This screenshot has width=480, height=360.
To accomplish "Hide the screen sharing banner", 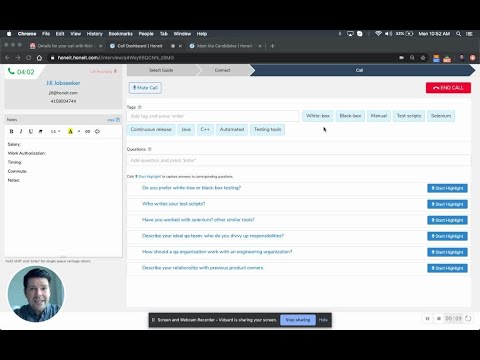I will tap(323, 320).
